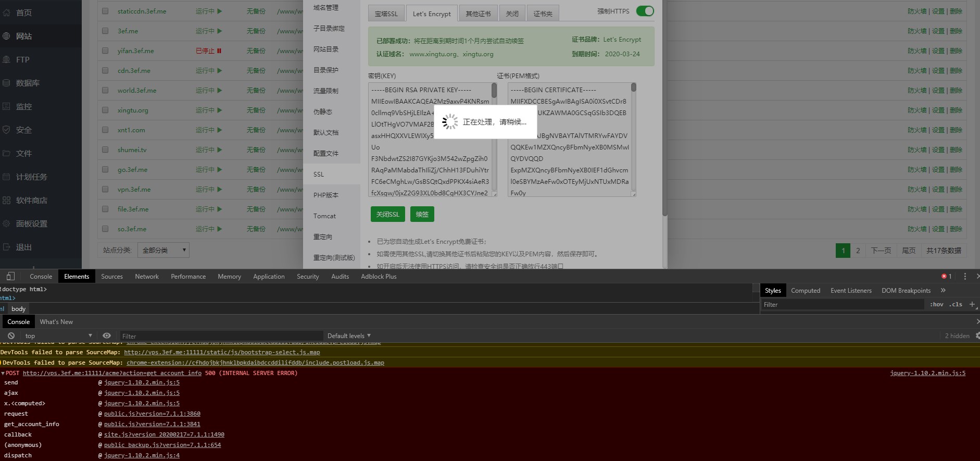Go to page 2 of sites
The height and width of the screenshot is (461, 980).
(x=858, y=251)
